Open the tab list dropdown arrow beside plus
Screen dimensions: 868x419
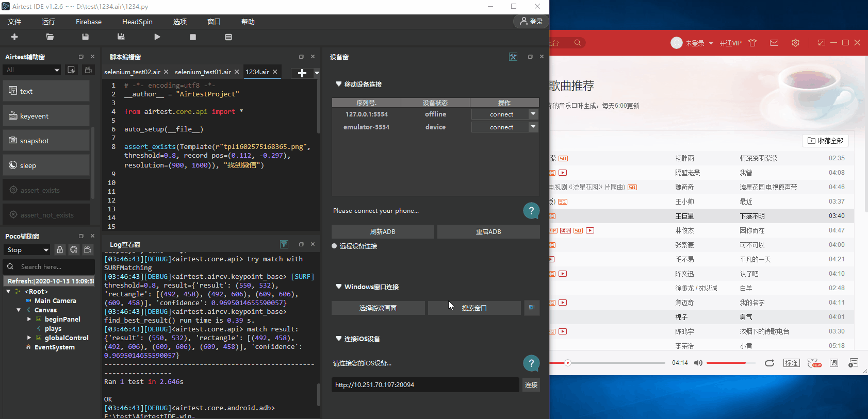317,73
